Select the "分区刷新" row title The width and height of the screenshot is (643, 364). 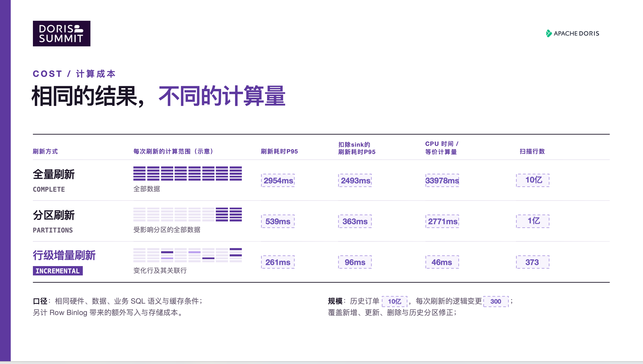pos(54,215)
